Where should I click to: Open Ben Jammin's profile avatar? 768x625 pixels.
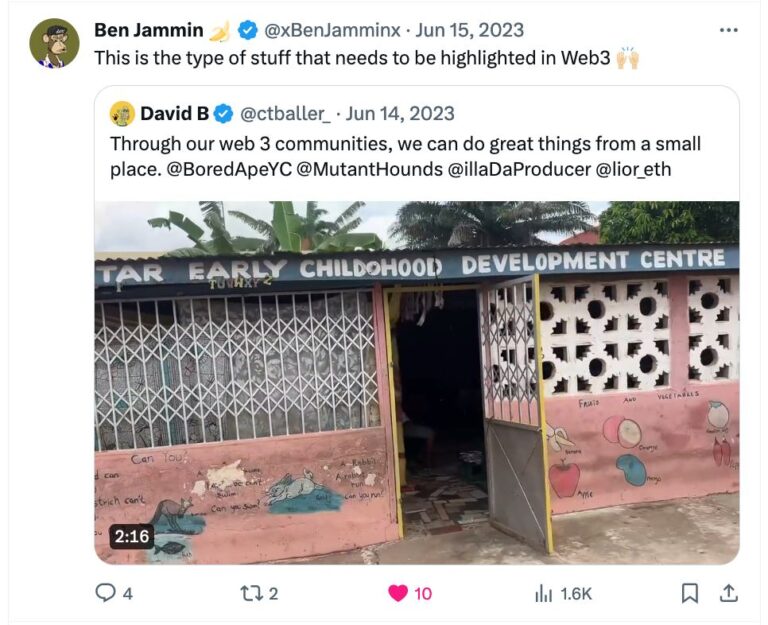[54, 44]
